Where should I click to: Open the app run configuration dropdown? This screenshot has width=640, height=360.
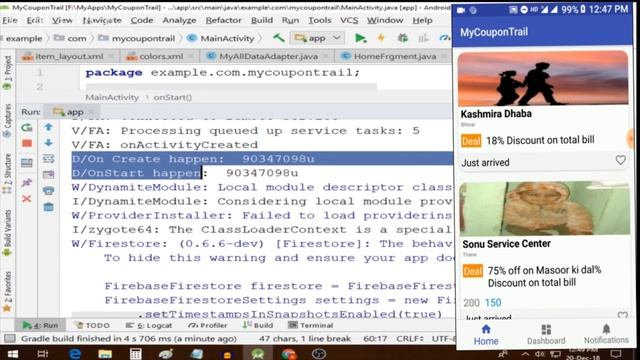pos(318,38)
